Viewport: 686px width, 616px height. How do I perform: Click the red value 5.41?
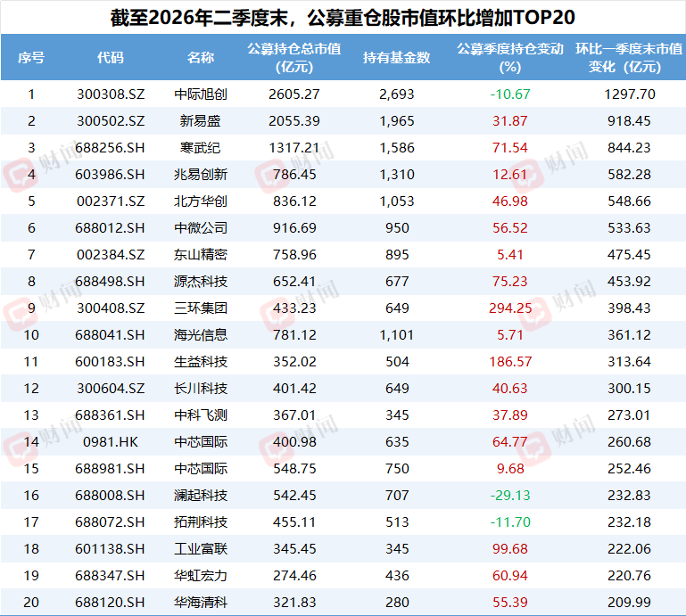[510, 254]
